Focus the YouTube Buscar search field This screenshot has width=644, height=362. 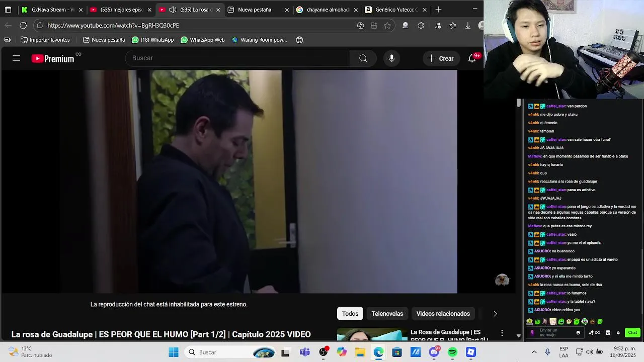237,58
